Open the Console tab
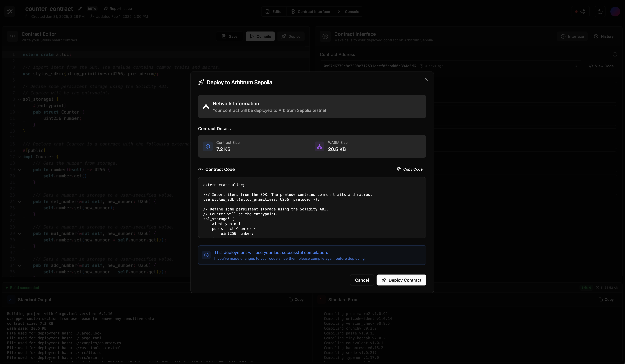Viewport: 625px width, 364px height. [x=348, y=12]
